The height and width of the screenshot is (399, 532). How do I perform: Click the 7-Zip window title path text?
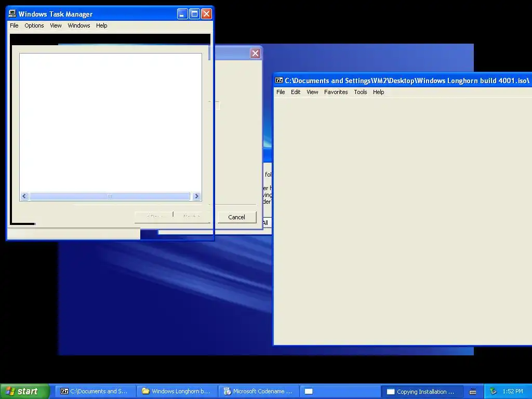tap(407, 81)
